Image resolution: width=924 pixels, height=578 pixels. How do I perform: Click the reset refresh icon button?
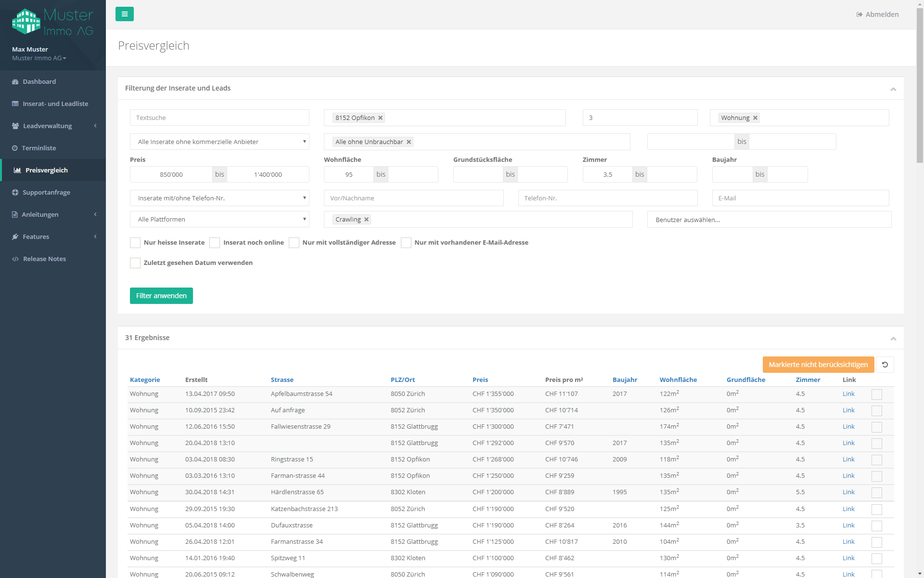[x=885, y=365]
